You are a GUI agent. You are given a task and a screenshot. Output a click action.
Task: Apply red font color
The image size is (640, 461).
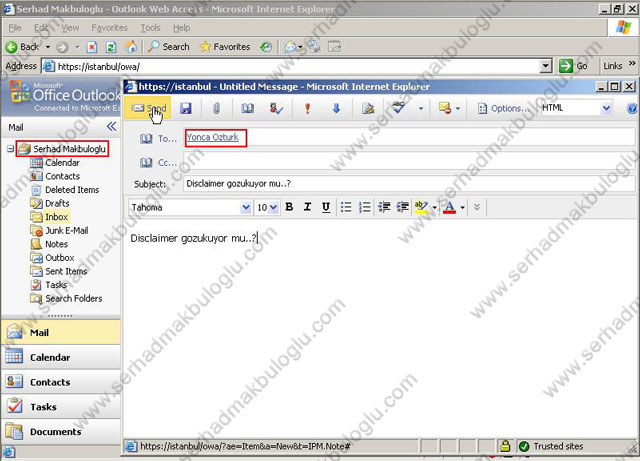[449, 207]
